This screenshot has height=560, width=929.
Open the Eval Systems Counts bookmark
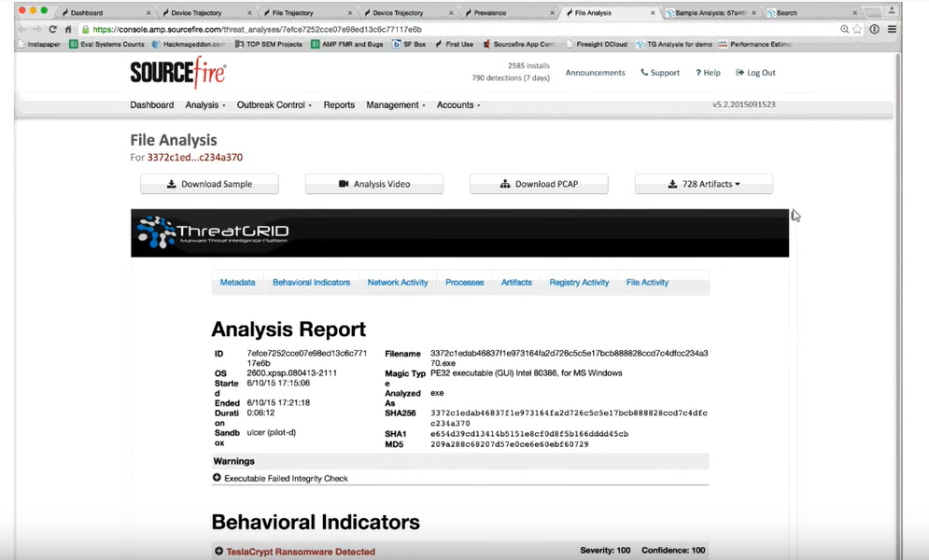[106, 45]
